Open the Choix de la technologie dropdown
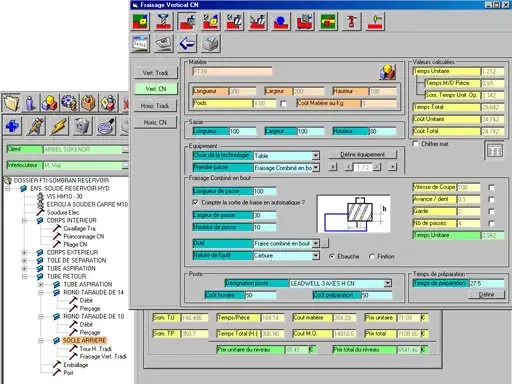 tap(316, 156)
